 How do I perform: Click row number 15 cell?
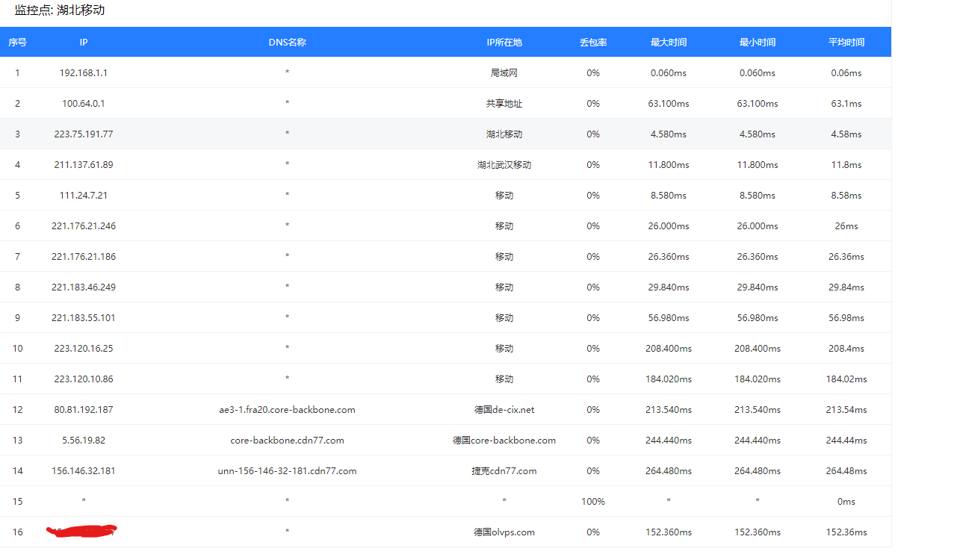pos(17,502)
